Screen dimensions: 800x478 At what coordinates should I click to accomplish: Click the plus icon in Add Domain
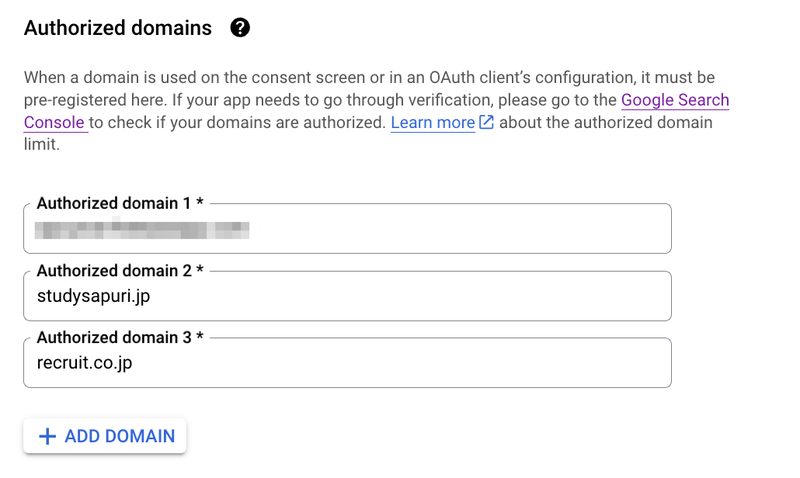[x=47, y=436]
